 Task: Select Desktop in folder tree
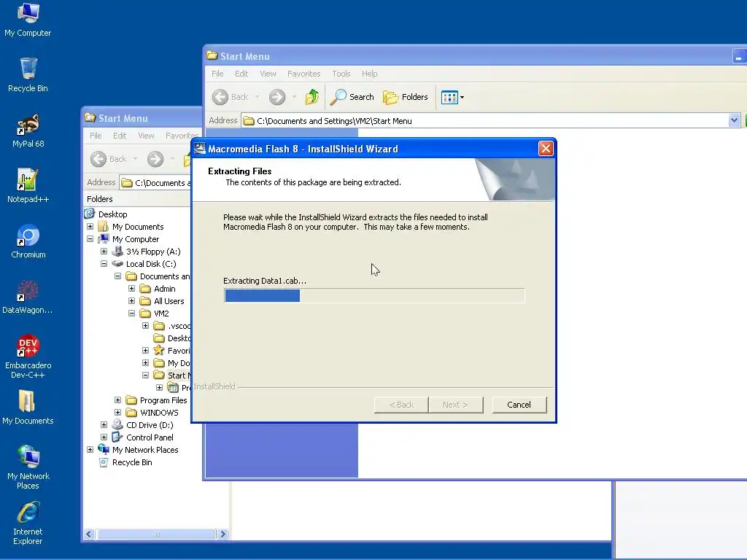point(113,214)
